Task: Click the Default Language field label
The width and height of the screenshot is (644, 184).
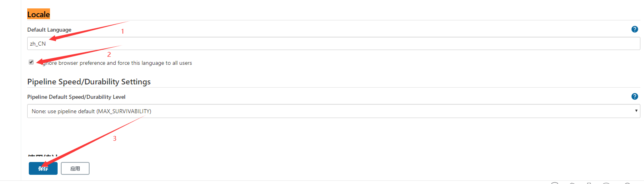Action: (49, 30)
